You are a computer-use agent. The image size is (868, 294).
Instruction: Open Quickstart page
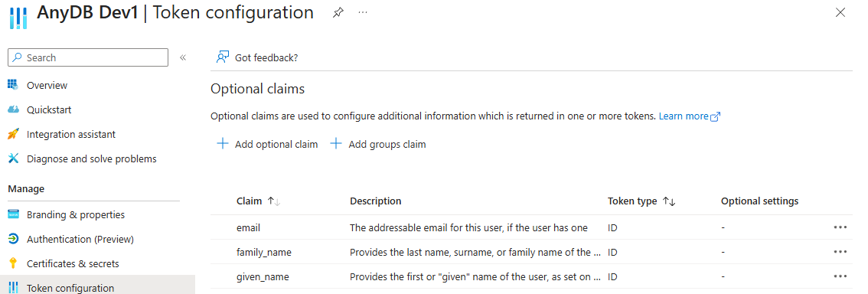point(49,109)
